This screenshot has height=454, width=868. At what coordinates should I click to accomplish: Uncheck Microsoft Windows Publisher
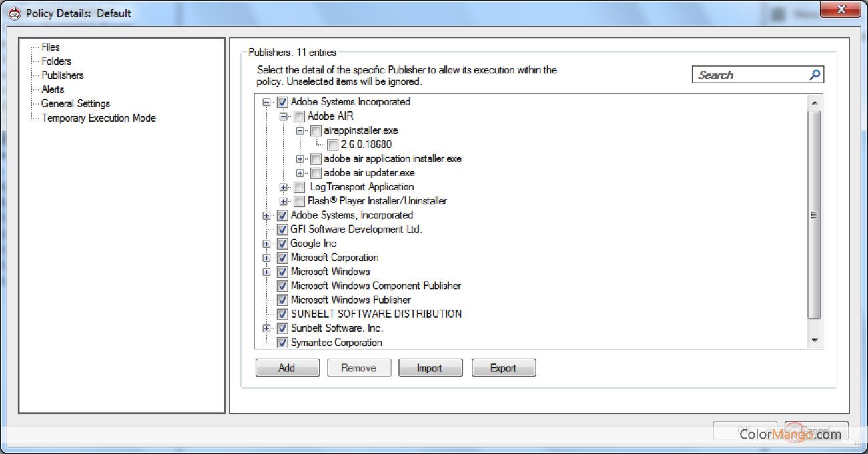click(282, 300)
